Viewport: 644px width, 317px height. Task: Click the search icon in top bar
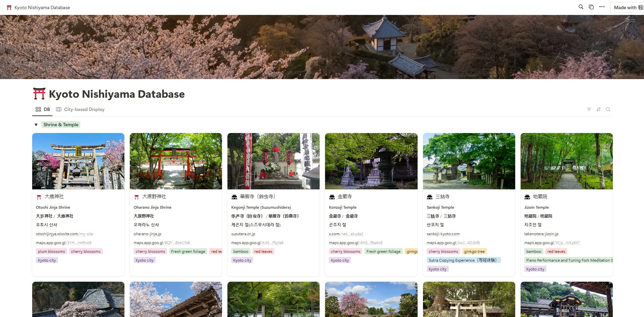tap(581, 7)
